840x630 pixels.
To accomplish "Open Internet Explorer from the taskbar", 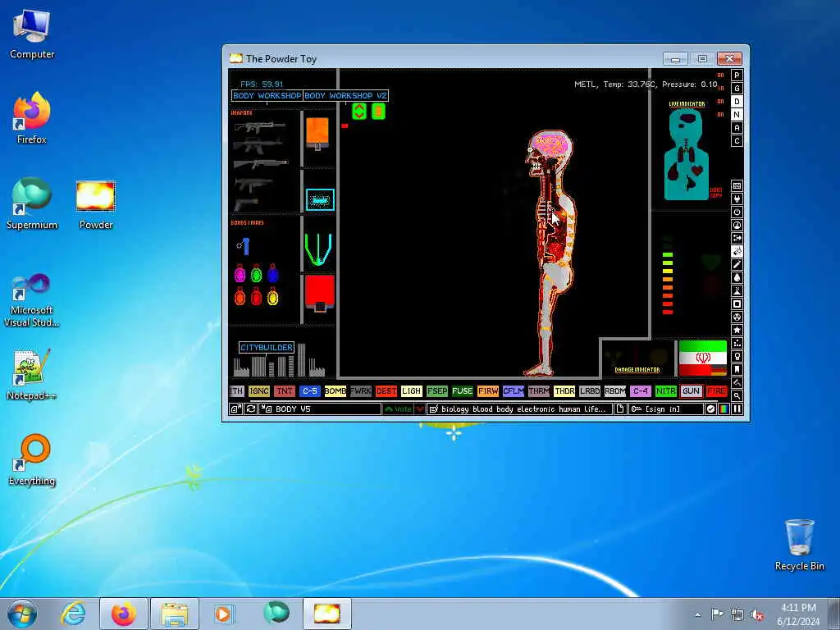I will (73, 614).
